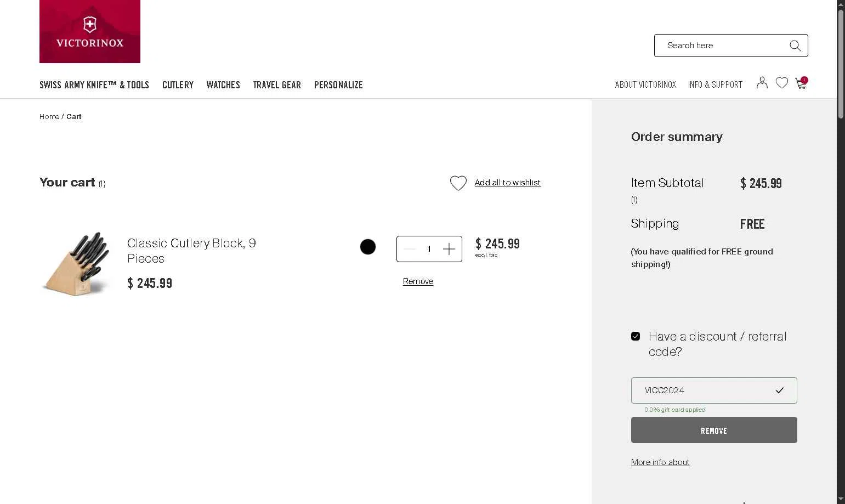Viewport: 845px width, 504px height.
Task: Toggle Have a discount / referral code checkbox
Action: pyautogui.click(x=636, y=336)
